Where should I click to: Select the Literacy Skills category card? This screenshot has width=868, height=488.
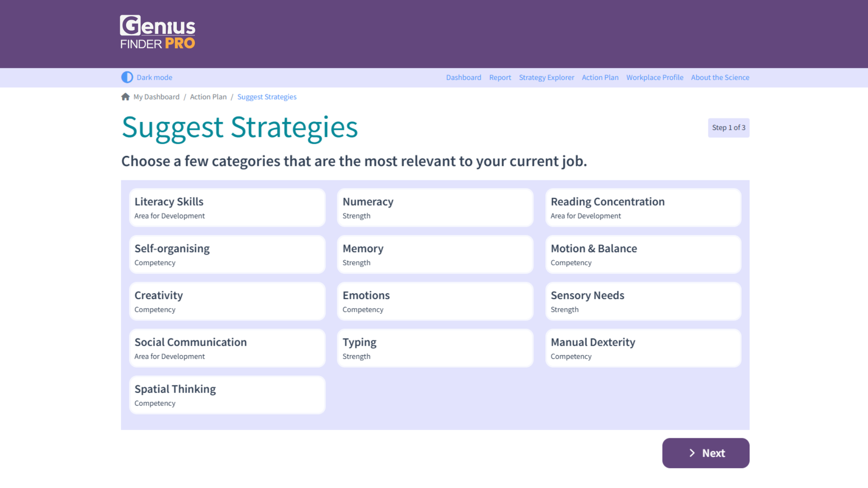click(227, 208)
